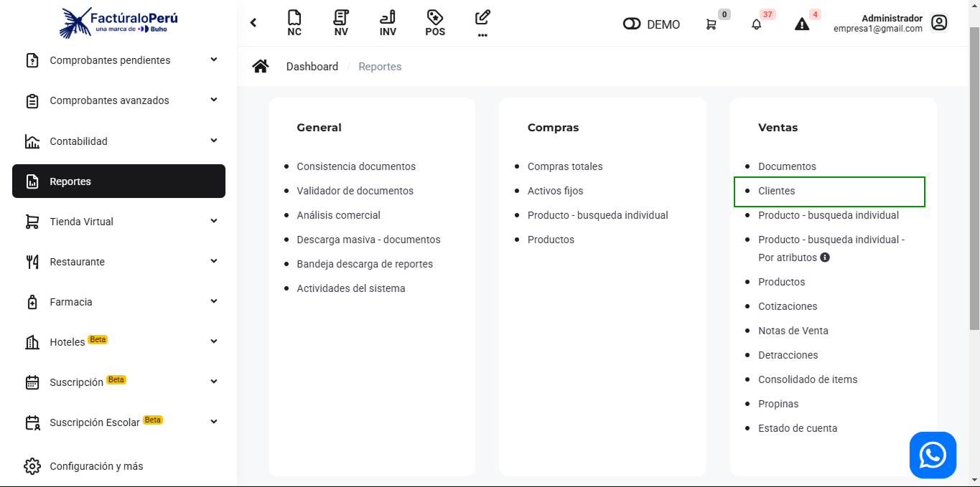Screen dimensions: 980x487
Task: Toggle the DEMO mode switch
Action: click(632, 24)
